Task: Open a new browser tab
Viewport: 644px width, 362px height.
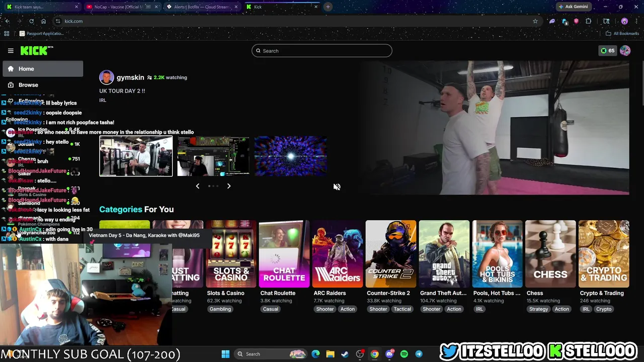Action: click(328, 7)
